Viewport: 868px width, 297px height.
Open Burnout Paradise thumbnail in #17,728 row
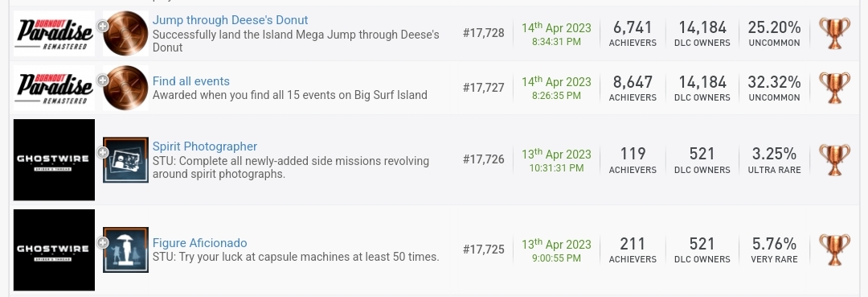[x=55, y=33]
